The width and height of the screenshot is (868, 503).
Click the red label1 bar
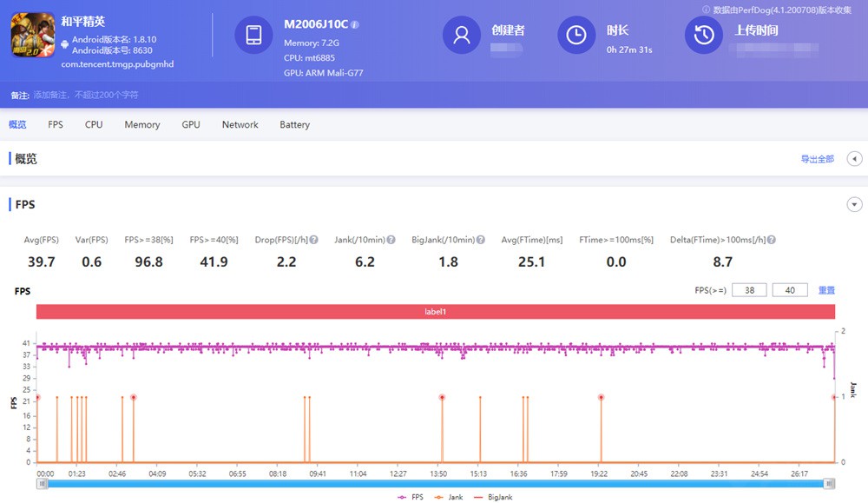point(436,312)
